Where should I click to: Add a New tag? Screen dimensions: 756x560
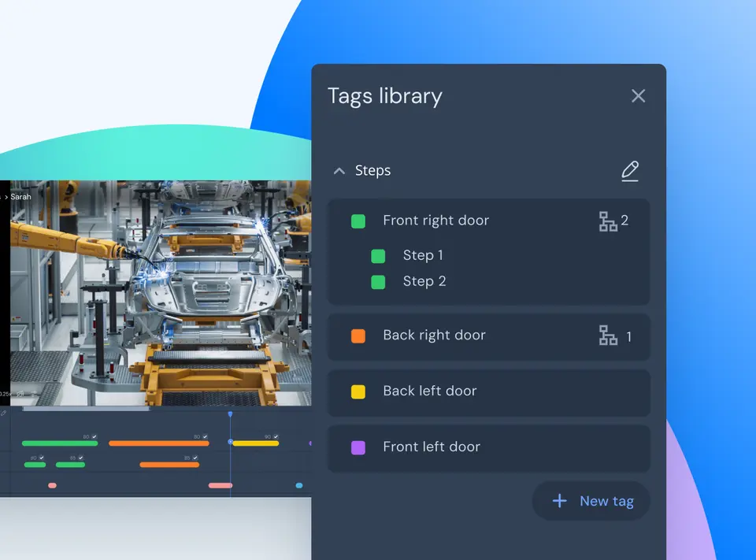click(591, 501)
